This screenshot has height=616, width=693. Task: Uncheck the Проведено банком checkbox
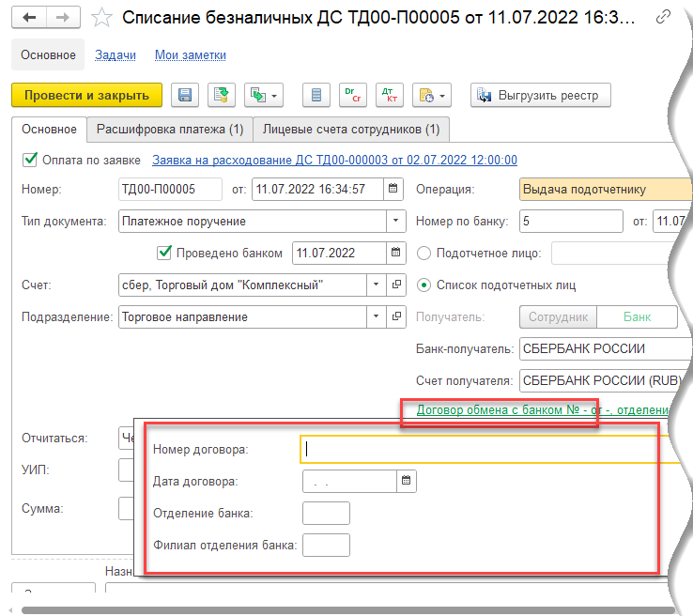(x=164, y=253)
